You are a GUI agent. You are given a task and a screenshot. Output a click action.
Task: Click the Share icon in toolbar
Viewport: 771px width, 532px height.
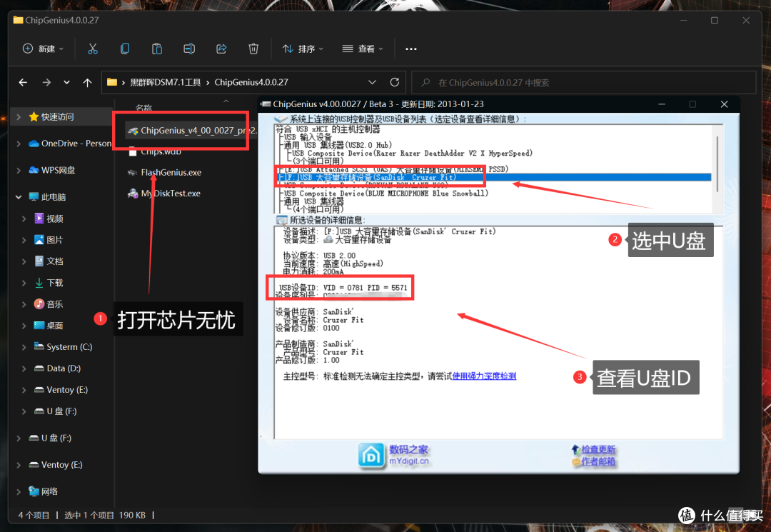221,49
